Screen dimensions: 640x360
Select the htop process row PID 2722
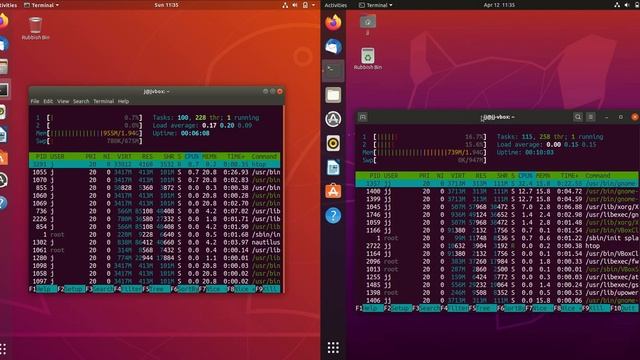(x=497, y=246)
